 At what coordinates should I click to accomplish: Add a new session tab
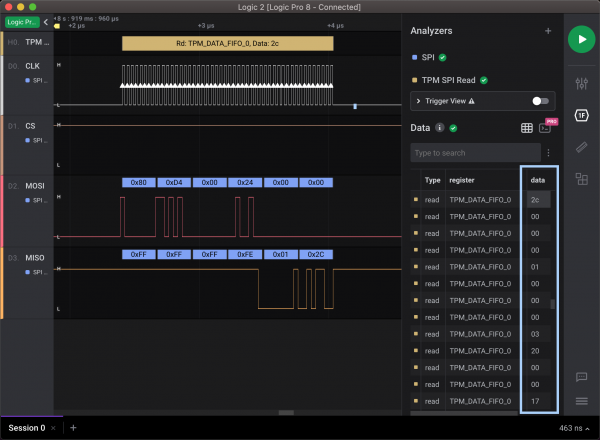coord(73,428)
